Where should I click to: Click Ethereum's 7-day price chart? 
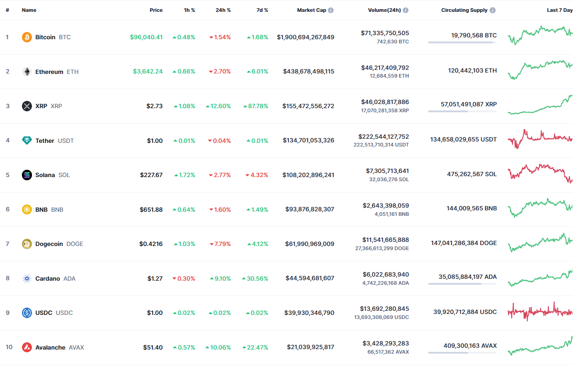[540, 69]
